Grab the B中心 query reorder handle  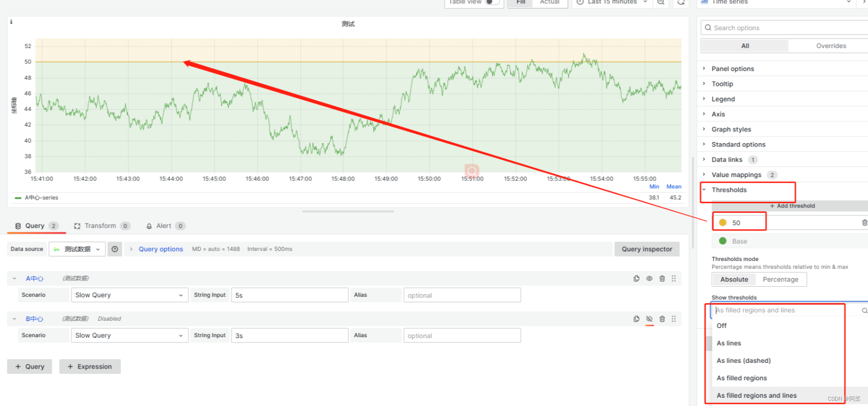[x=674, y=319]
